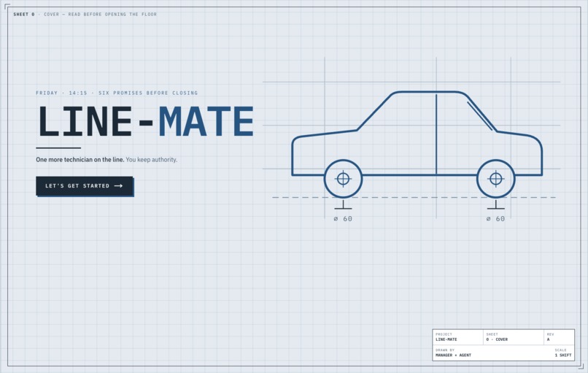Click the SHEET '0 · COVER' title block cell

coord(514,337)
